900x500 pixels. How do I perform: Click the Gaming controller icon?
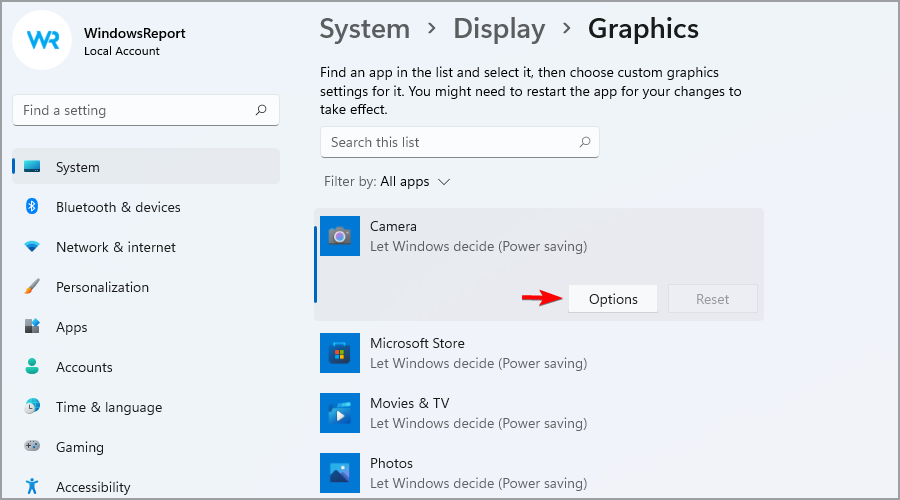pyautogui.click(x=32, y=446)
